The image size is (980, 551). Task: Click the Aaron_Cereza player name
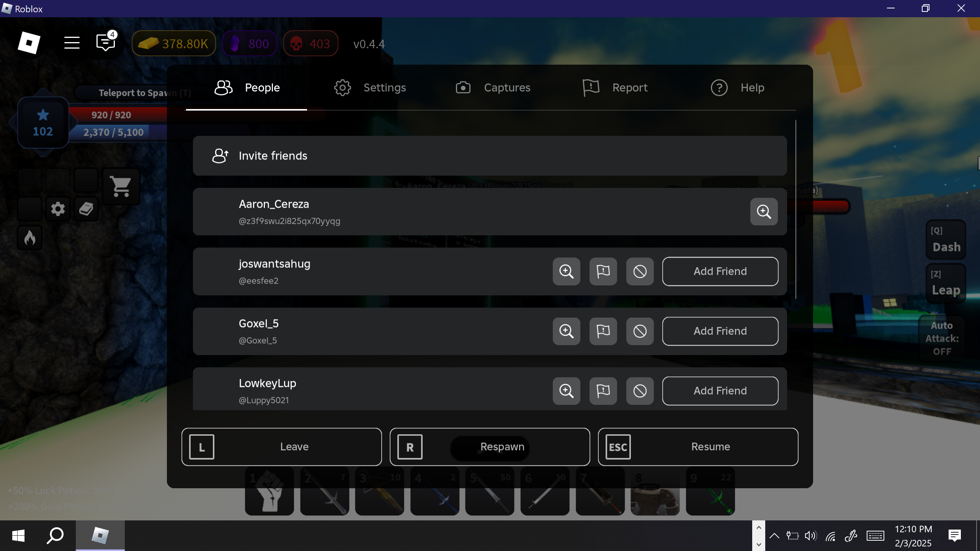(x=274, y=204)
